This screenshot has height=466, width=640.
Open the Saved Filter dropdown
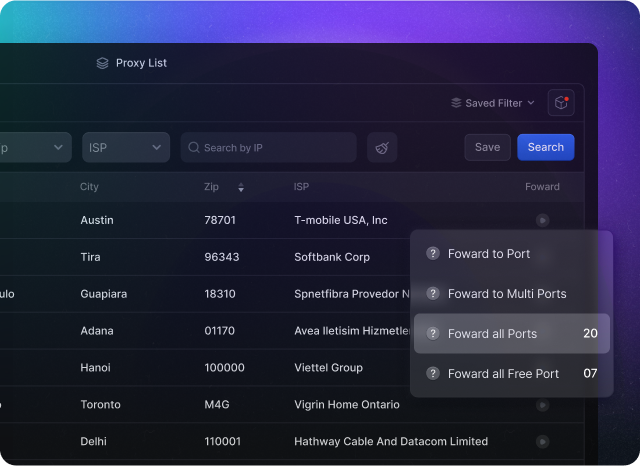[x=493, y=103]
